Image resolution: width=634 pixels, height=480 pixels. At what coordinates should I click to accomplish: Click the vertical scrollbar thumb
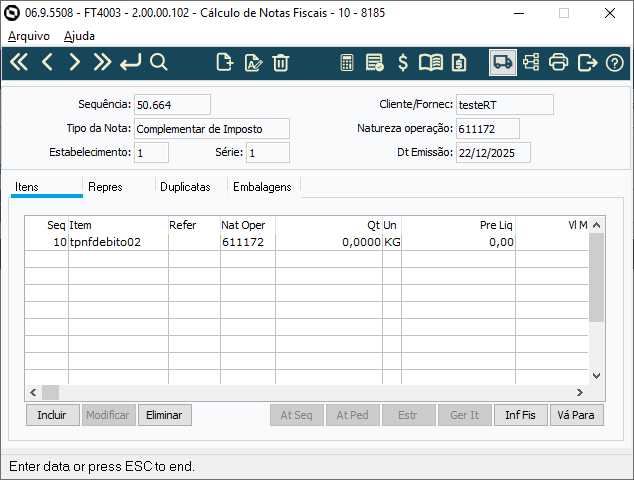click(596, 277)
